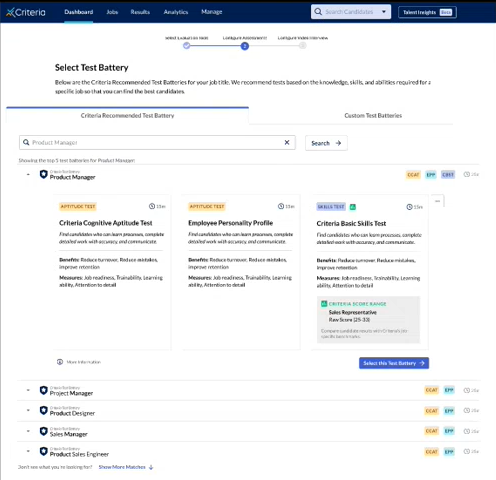
Task: Switch to Criteria Recommended Test Battery tab
Action: coord(127,115)
